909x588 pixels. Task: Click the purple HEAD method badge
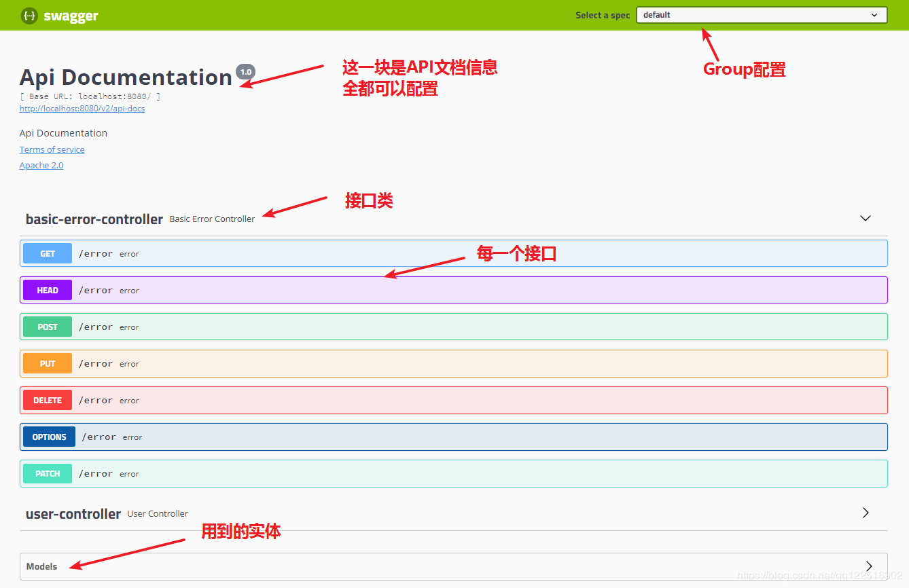pos(48,291)
